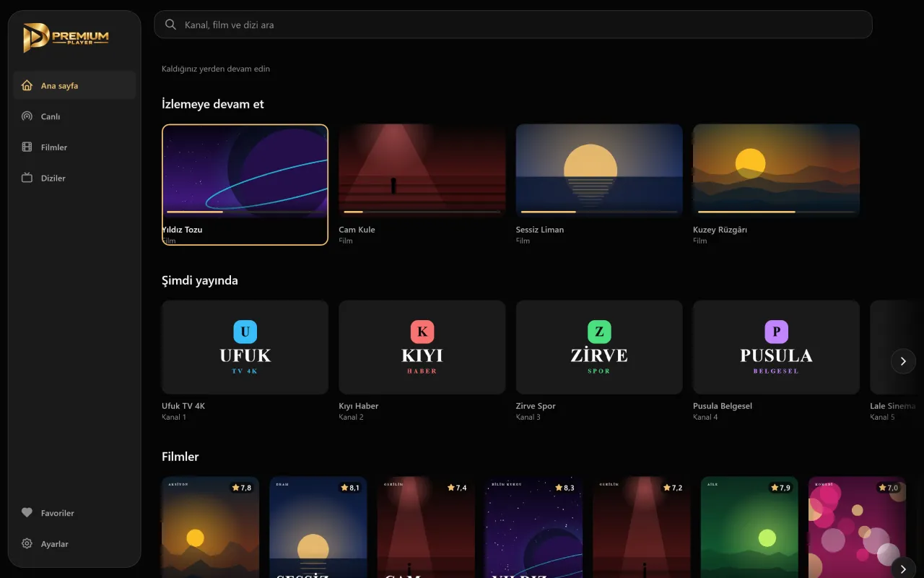Focus the Kanal, film ve dizi ara field
Screen dimensions: 924x578
[513, 25]
